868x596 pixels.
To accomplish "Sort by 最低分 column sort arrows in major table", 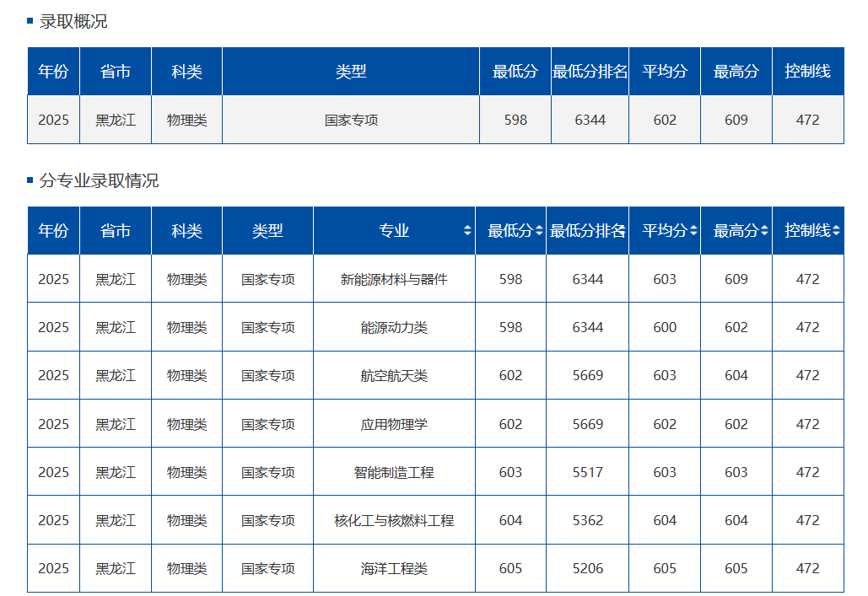I will pos(539,231).
